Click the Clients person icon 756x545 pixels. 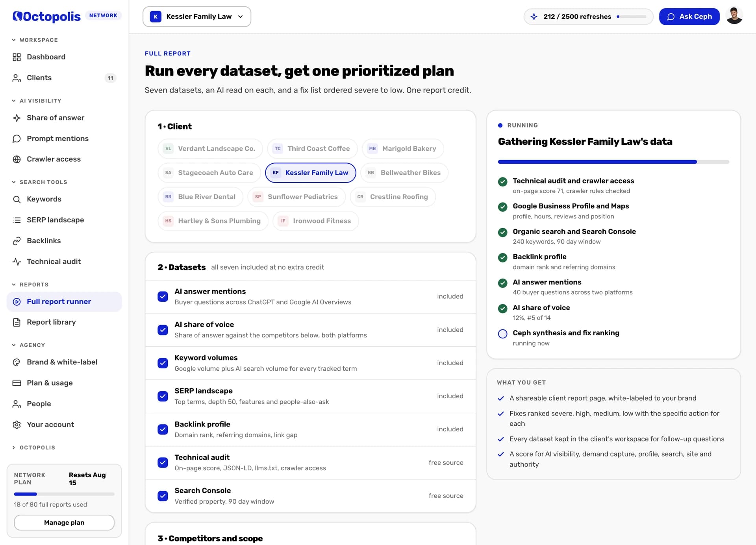pos(17,78)
